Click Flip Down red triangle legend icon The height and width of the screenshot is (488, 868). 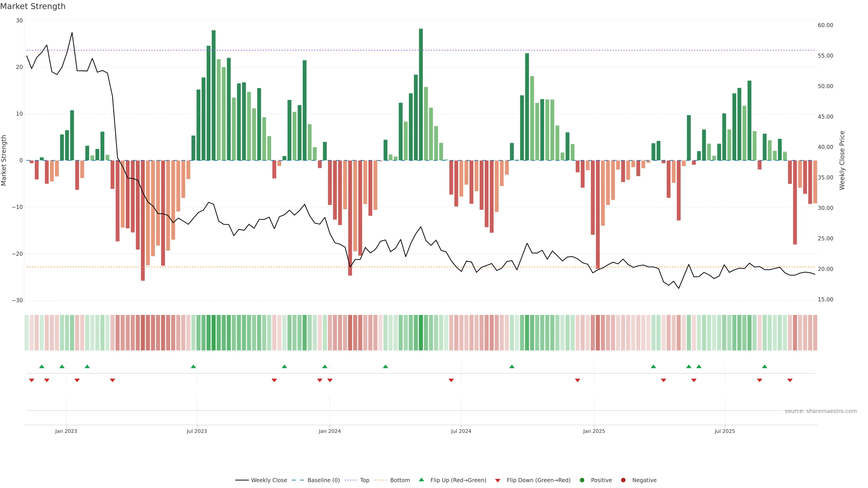[498, 480]
